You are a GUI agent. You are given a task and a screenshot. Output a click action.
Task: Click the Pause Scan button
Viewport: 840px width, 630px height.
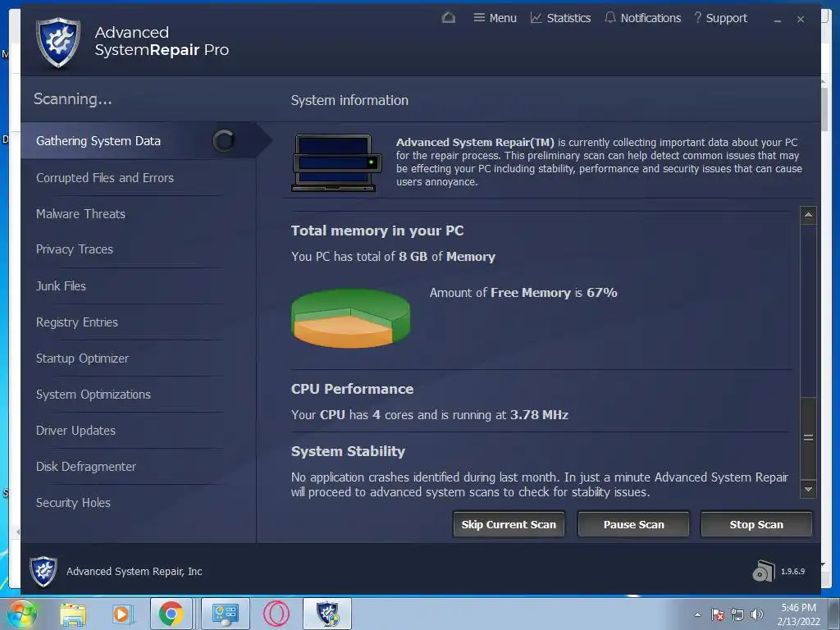pos(633,524)
